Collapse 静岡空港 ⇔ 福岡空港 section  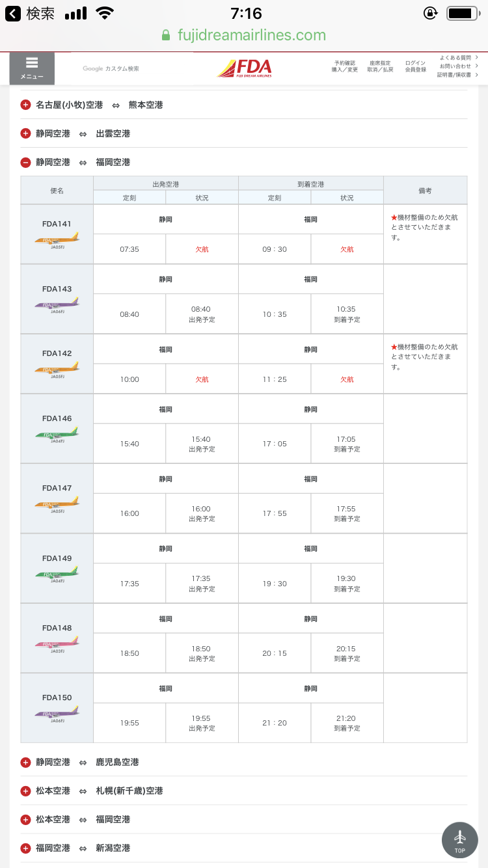[26, 162]
